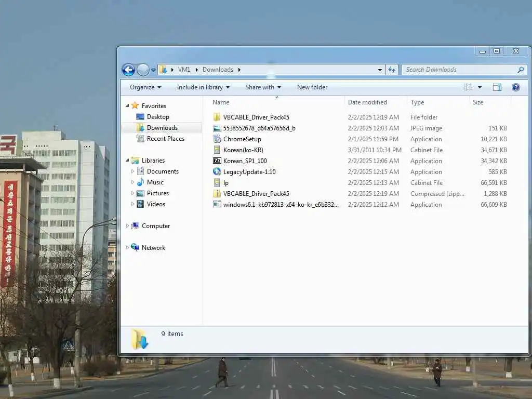532x399 pixels.
Task: Open Favorites star item
Action: click(149, 106)
